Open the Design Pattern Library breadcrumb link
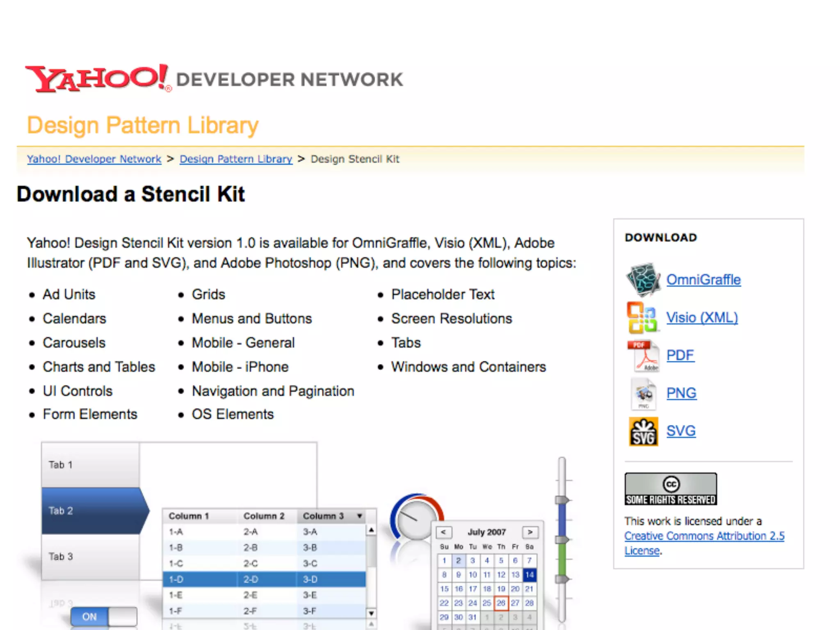The width and height of the screenshot is (840, 630). (x=236, y=159)
